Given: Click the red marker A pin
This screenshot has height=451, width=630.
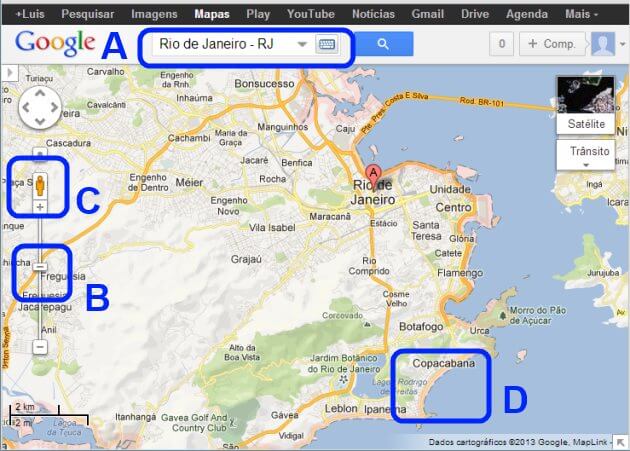Looking at the screenshot, I should (x=373, y=176).
